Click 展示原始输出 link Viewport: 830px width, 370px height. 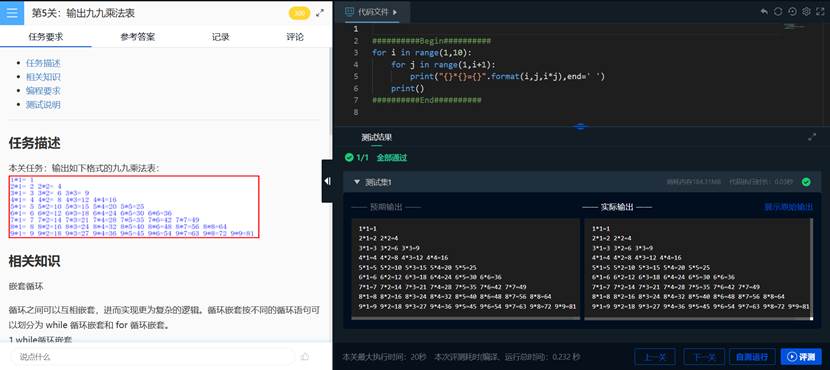(788, 207)
